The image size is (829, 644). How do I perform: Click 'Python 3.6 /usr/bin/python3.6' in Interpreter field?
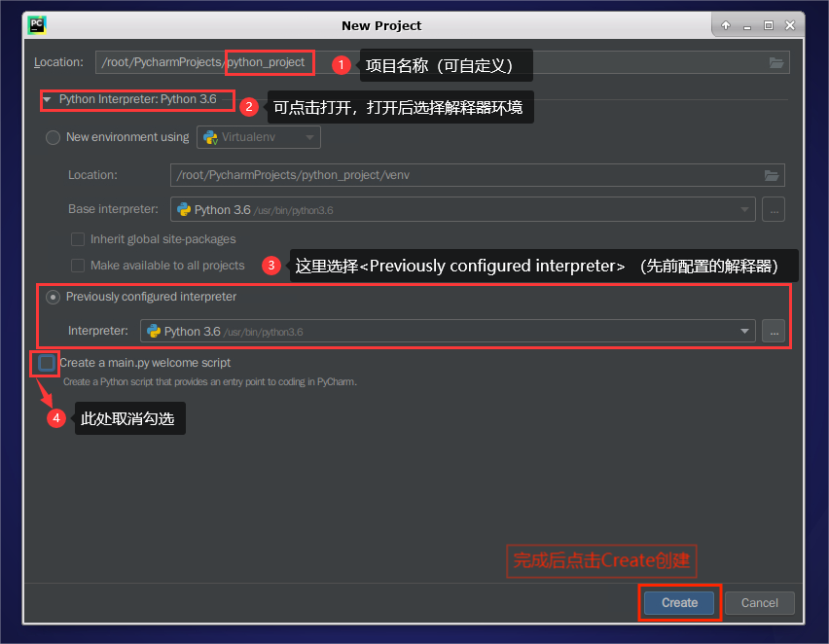click(234, 332)
